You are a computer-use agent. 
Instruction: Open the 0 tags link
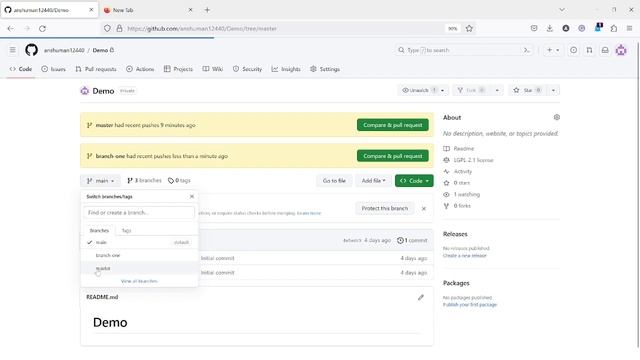(179, 181)
